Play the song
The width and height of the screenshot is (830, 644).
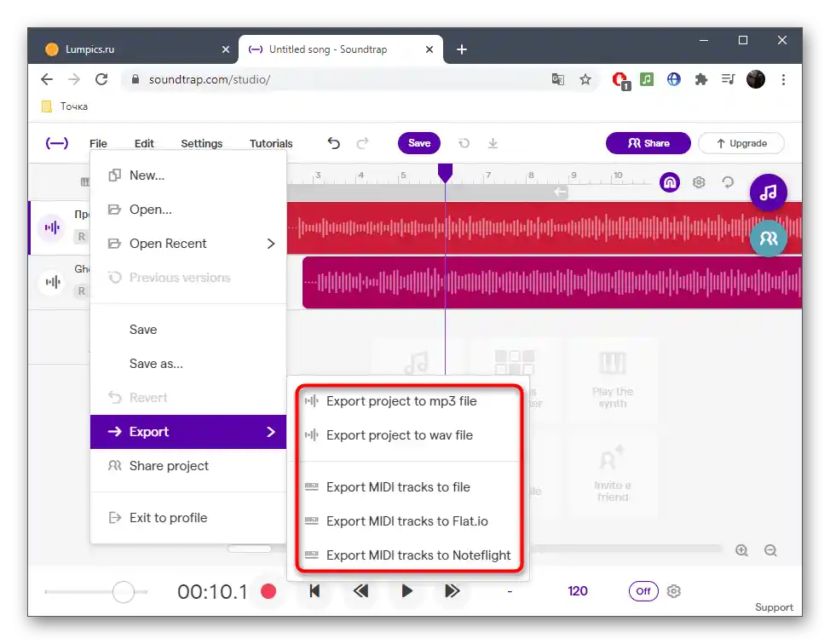coord(406,591)
